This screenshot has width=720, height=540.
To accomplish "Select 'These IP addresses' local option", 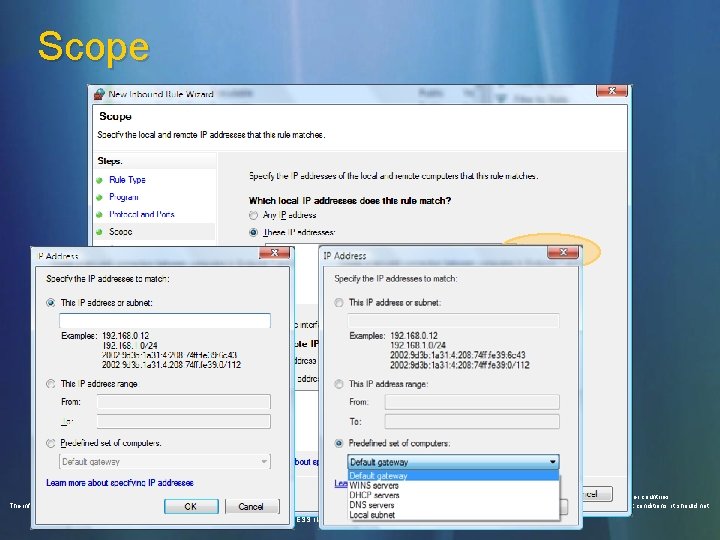I will (253, 232).
